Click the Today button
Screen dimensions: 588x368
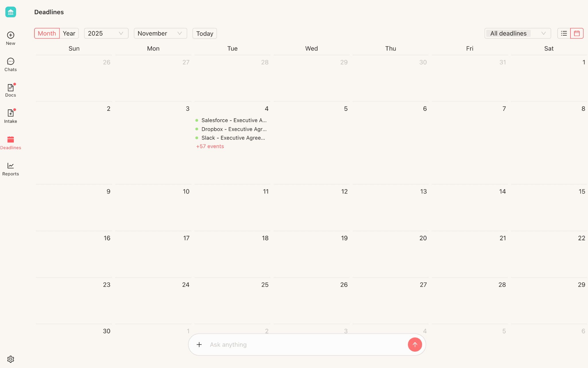tap(204, 34)
